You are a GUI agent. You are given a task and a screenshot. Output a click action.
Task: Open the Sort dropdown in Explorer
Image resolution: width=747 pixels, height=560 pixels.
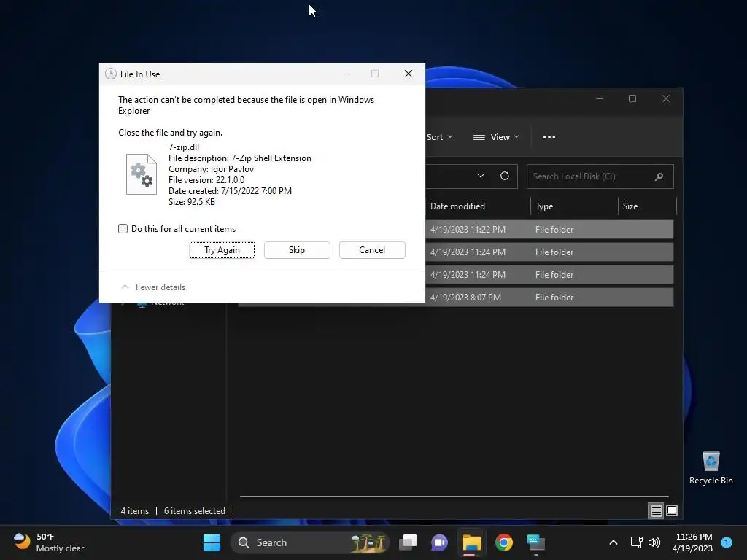click(x=439, y=137)
